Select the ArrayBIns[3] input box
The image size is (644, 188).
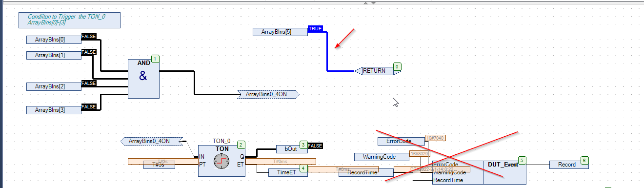[x=54, y=110]
